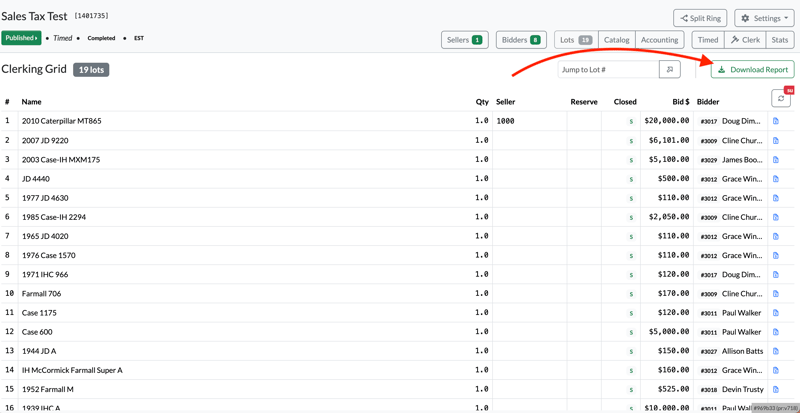Click the Bid $ column header

click(681, 102)
